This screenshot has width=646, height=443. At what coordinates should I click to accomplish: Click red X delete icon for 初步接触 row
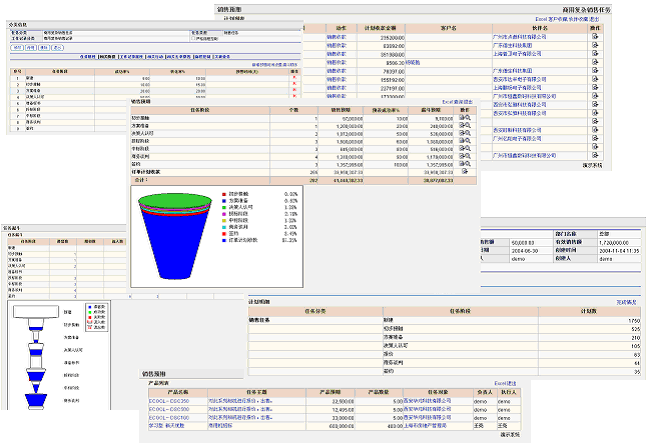tap(294, 84)
